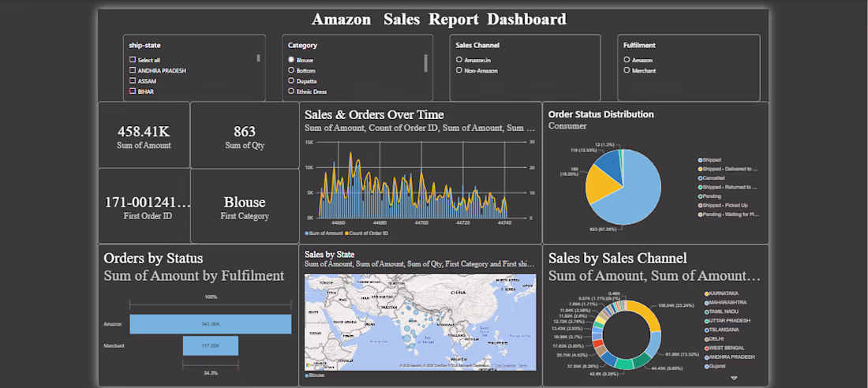
Task: Click the Shipped legend marker
Action: 700,160
